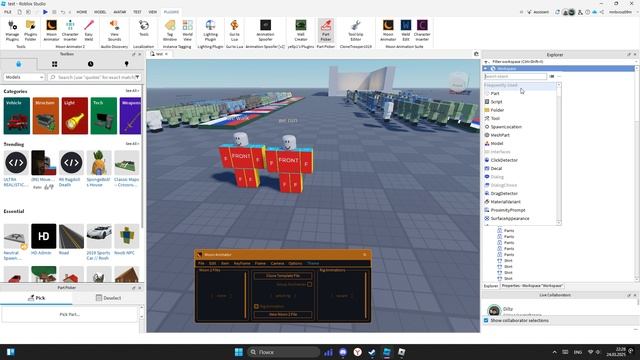The image size is (640, 360).
Task: Expand Categories via See All
Action: tap(132, 91)
